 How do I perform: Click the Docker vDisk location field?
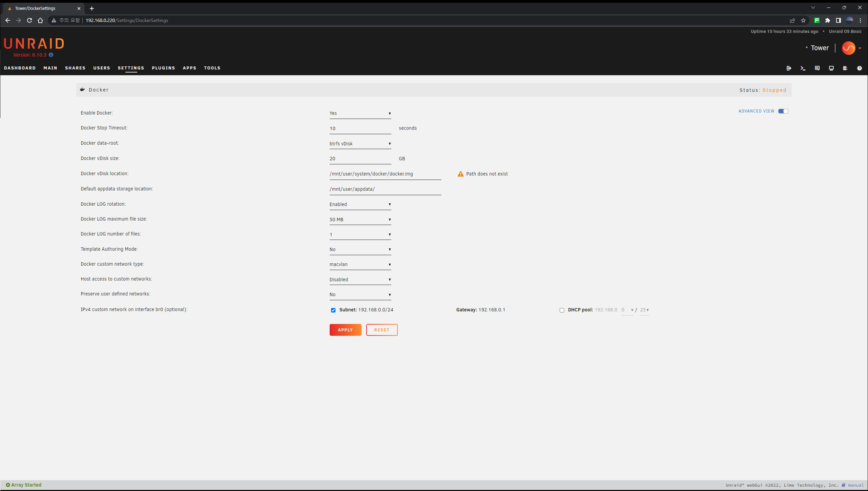tap(385, 174)
